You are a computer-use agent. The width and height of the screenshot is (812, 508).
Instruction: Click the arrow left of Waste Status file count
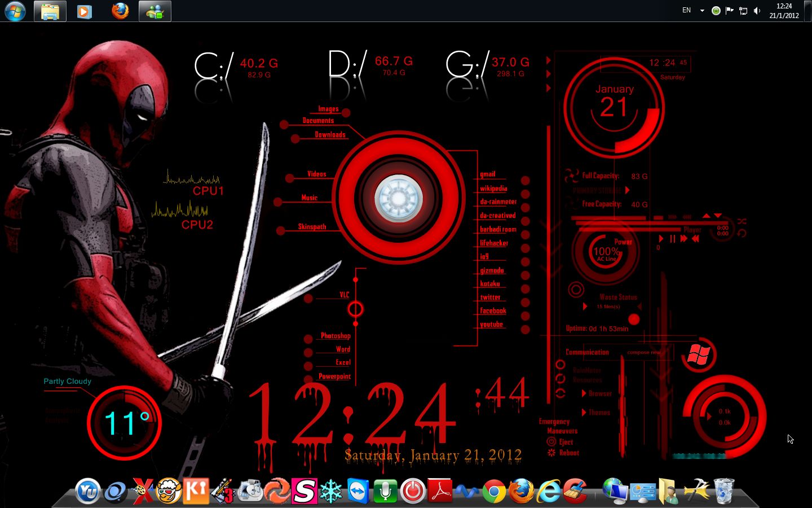click(585, 306)
